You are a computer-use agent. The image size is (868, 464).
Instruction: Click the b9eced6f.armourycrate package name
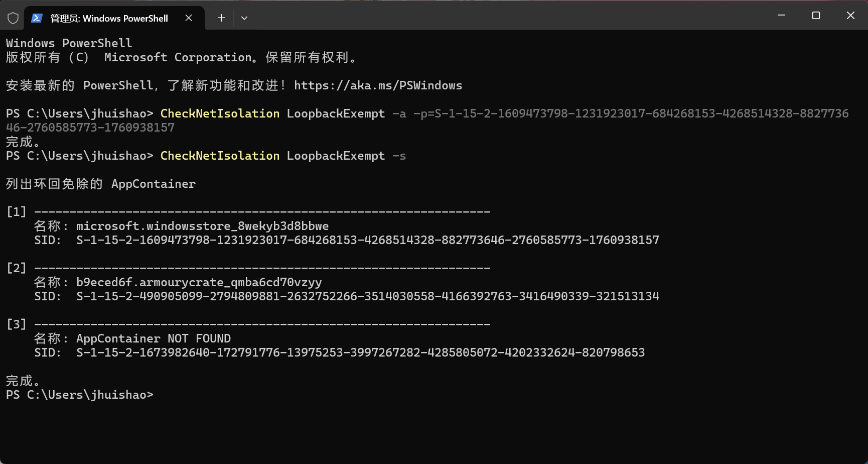coord(199,283)
